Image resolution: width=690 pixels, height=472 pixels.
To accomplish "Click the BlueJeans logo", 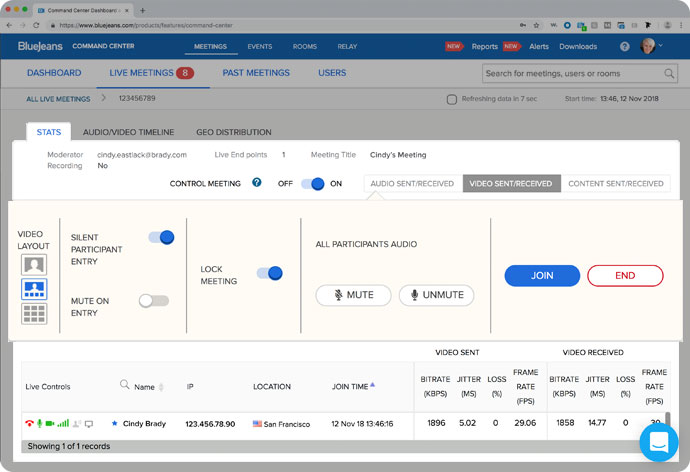I will pyautogui.click(x=40, y=46).
